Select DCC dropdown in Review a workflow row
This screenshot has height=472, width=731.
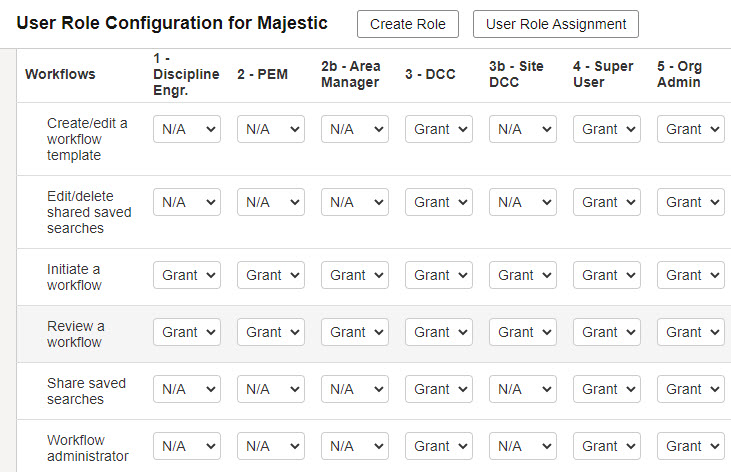(439, 332)
